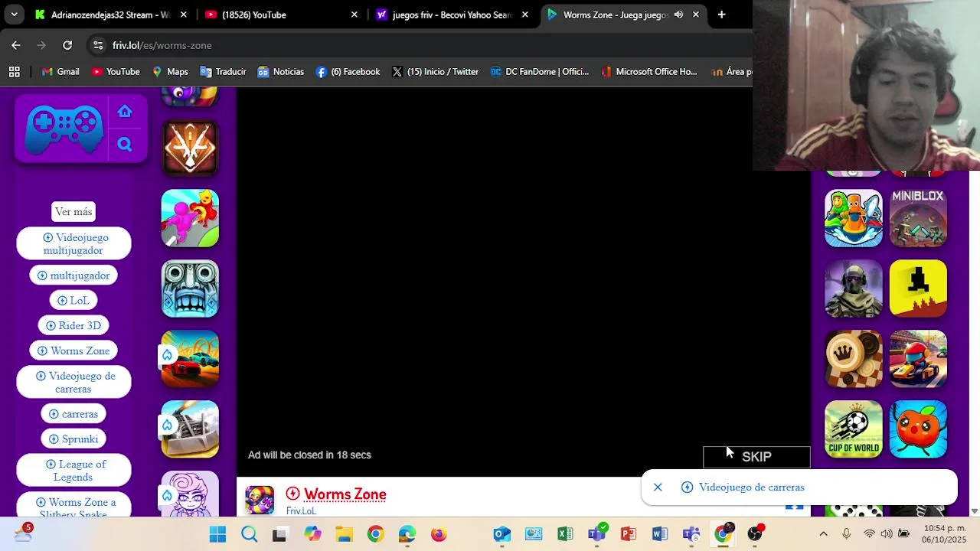Open the yellow silhouette game thumbnail

click(918, 289)
